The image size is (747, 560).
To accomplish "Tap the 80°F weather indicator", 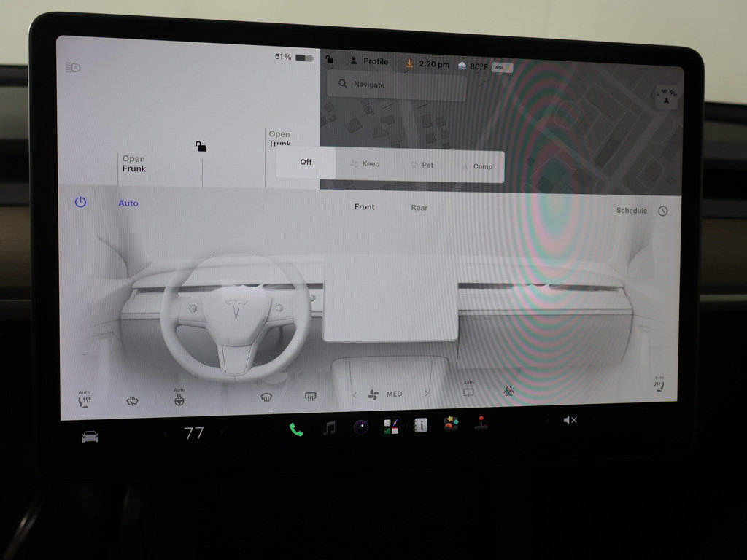I will pos(473,66).
